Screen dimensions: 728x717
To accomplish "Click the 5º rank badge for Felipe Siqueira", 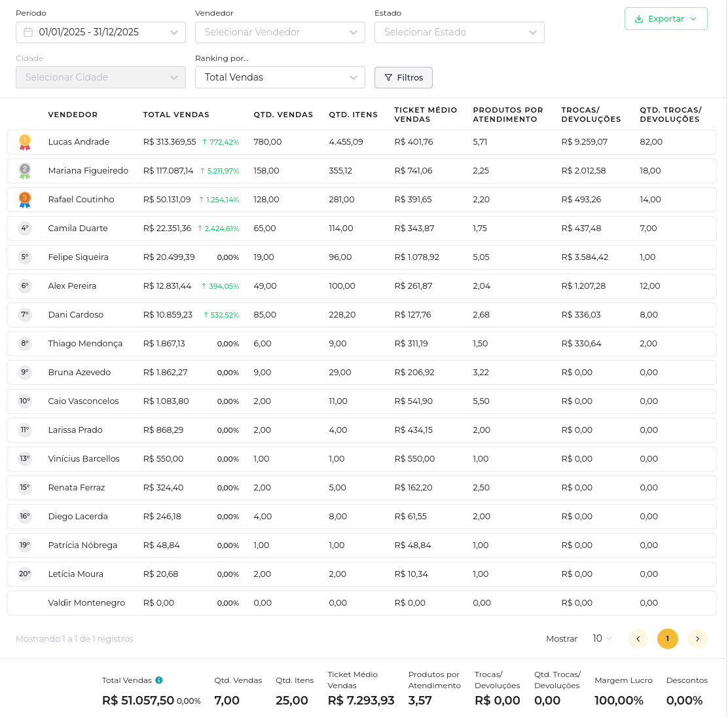I will coord(25,257).
